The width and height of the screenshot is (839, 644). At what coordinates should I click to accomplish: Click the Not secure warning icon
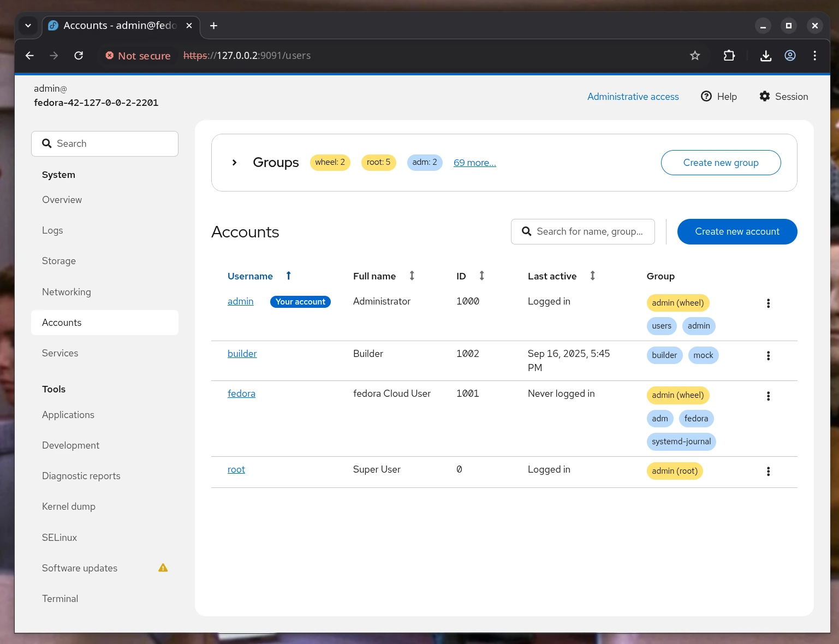coord(109,55)
